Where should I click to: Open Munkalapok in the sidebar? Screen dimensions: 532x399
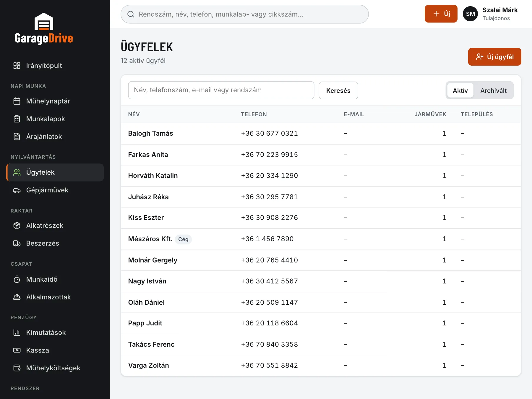(55, 119)
